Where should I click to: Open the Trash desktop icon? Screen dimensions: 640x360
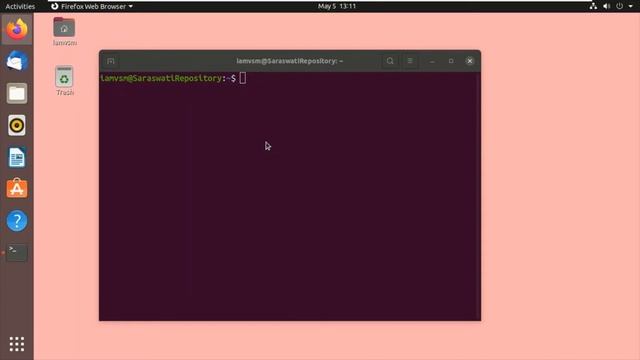[x=64, y=81]
